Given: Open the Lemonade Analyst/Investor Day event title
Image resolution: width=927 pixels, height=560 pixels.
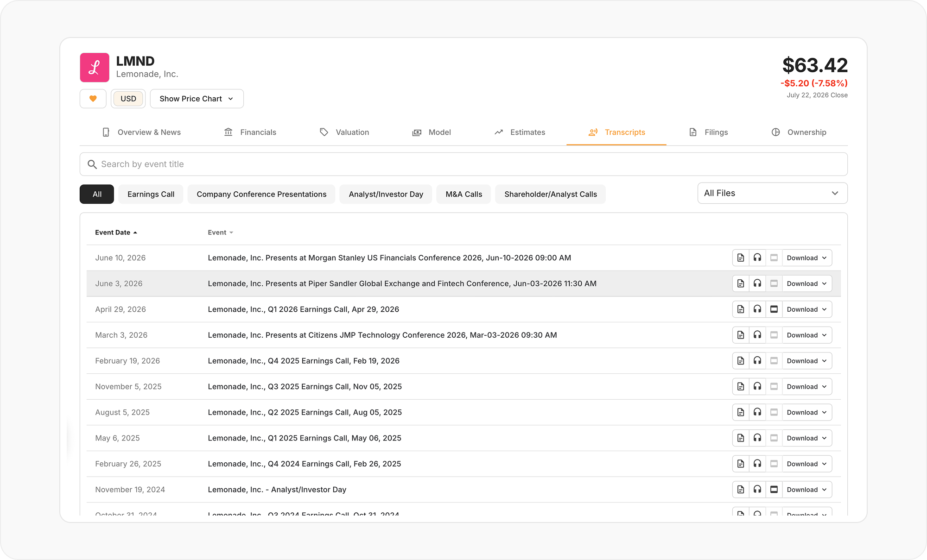Looking at the screenshot, I should (277, 490).
